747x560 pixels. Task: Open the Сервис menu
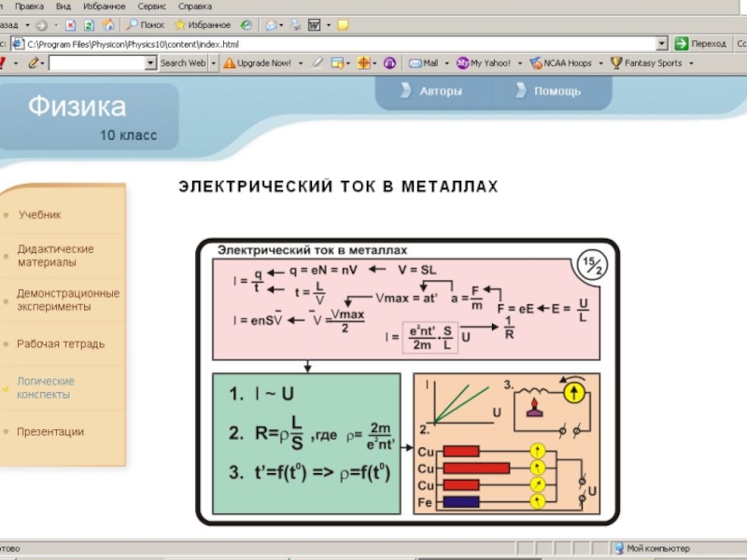click(151, 7)
